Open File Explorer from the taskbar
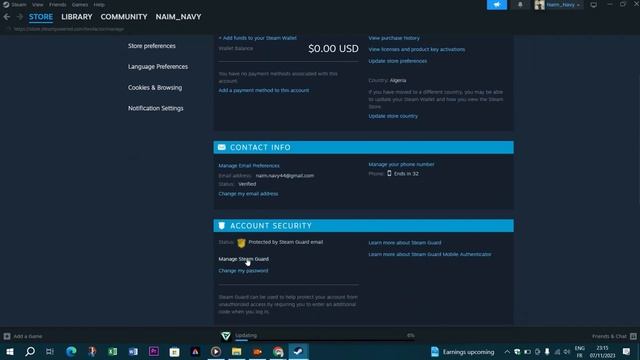The image size is (640, 360). click(x=236, y=351)
